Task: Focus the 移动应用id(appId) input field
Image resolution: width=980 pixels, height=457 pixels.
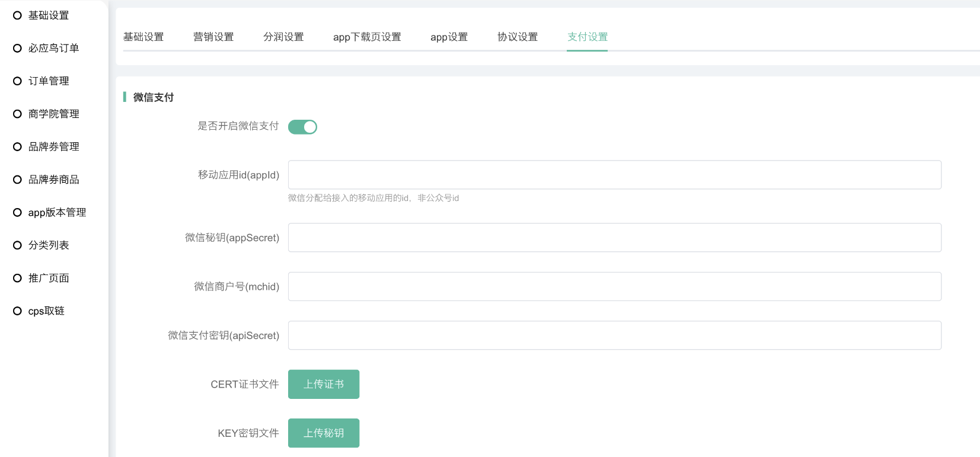Action: 615,175
